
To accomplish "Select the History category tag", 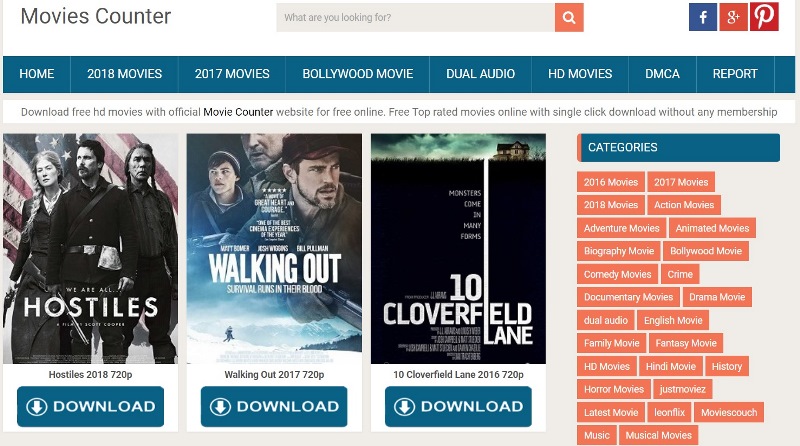I will click(x=727, y=366).
